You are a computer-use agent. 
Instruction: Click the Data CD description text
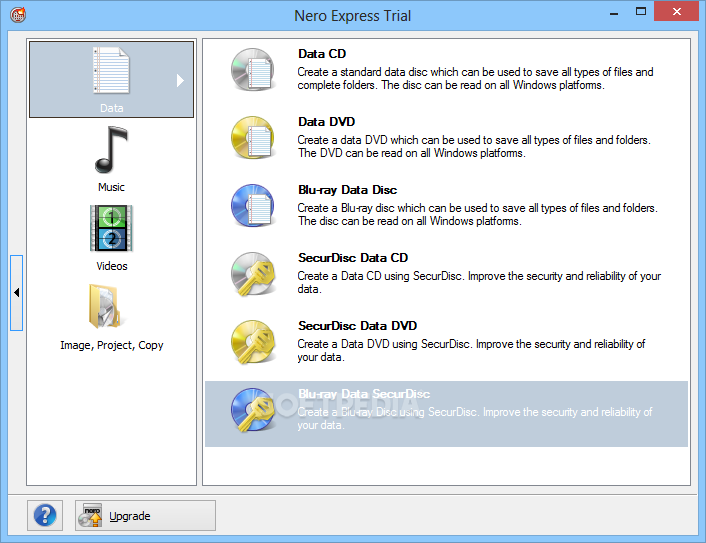pos(475,79)
